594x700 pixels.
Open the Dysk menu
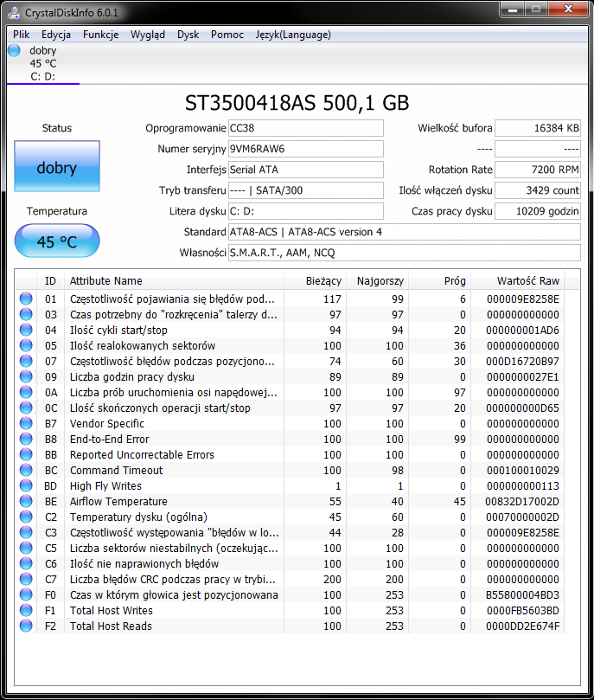point(188,35)
